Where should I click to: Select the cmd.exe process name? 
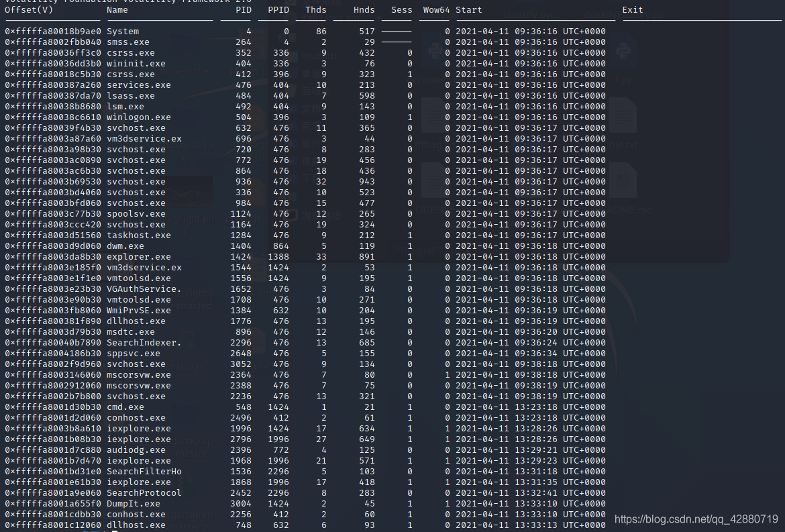pyautogui.click(x=125, y=407)
